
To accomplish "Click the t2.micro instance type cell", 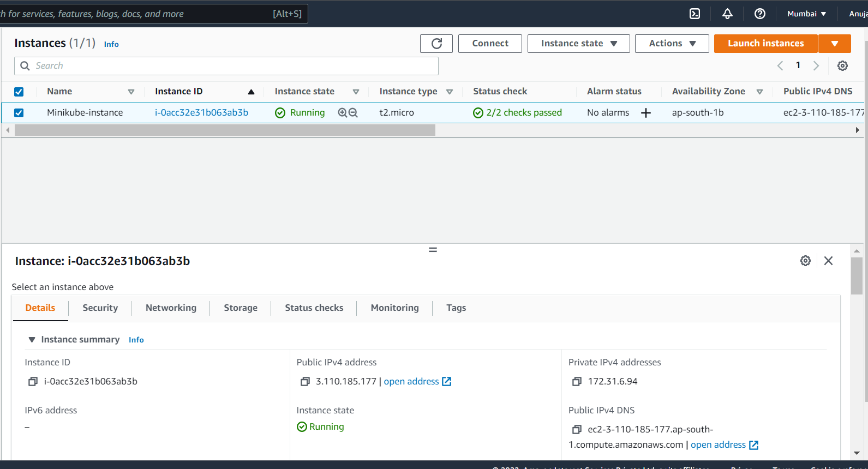I will [397, 113].
